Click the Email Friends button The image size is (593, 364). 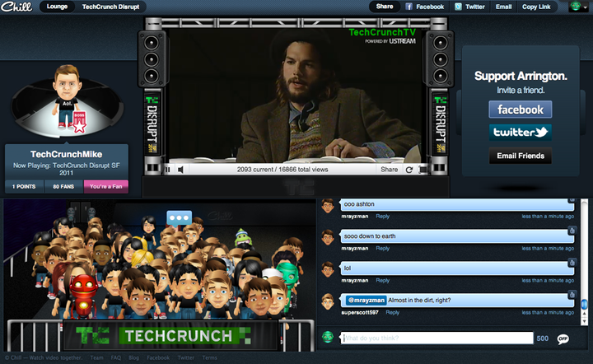520,156
